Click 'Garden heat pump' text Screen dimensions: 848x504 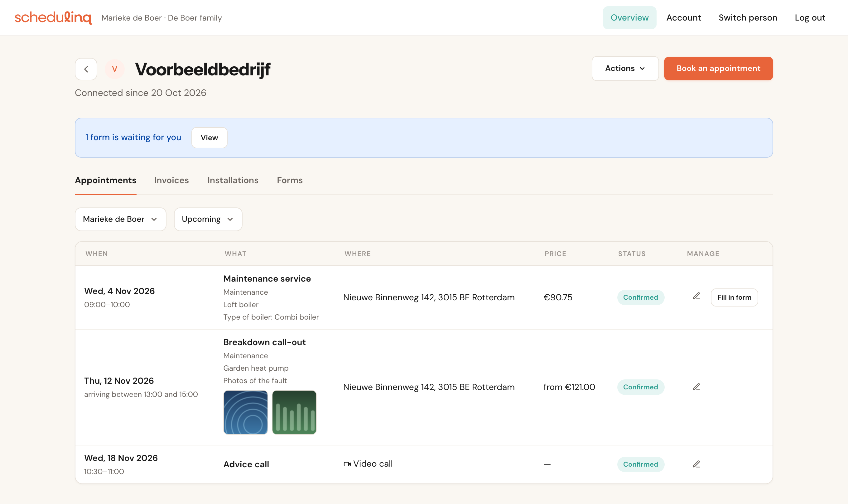point(256,368)
